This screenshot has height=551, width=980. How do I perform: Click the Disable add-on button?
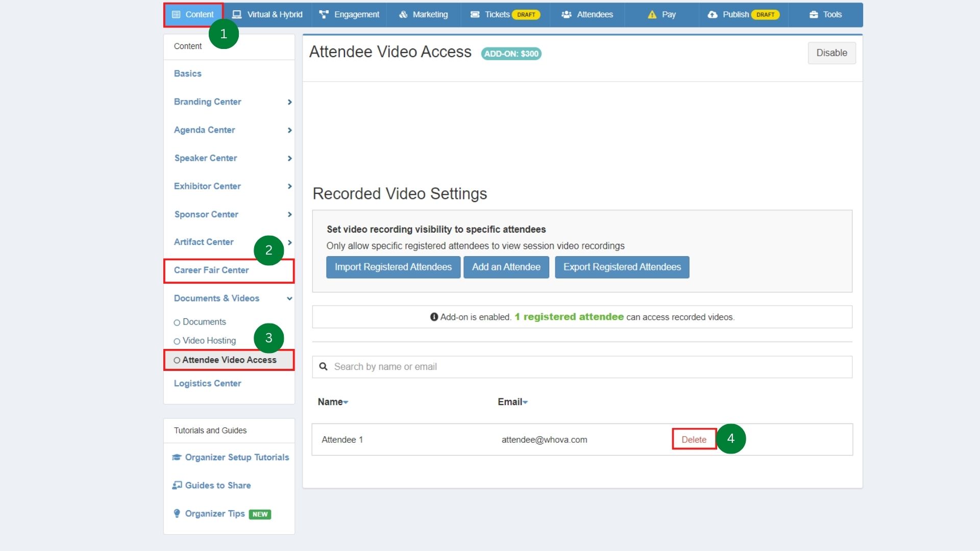click(831, 53)
